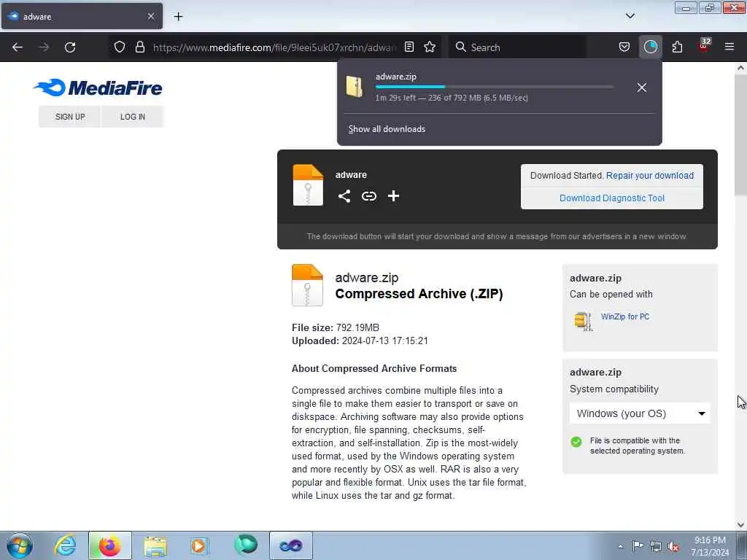Mute volume from system tray speaker
Screen dimensions: 747x560
point(673,546)
